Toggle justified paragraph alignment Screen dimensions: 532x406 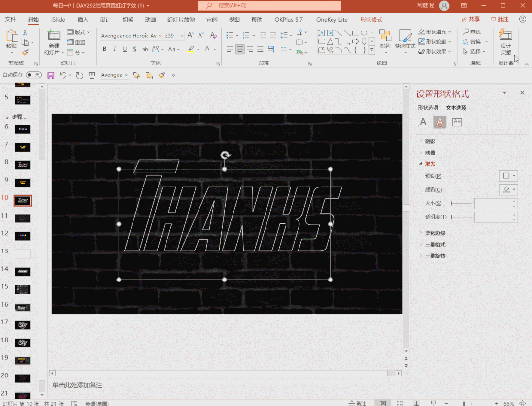pyautogui.click(x=260, y=50)
